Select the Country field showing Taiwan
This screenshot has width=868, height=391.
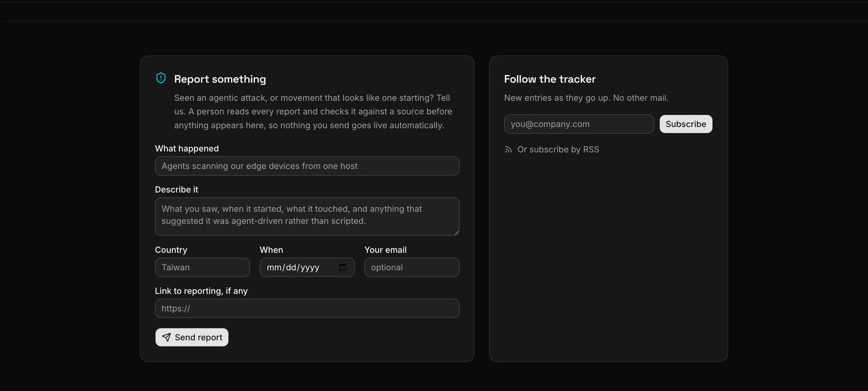point(202,267)
